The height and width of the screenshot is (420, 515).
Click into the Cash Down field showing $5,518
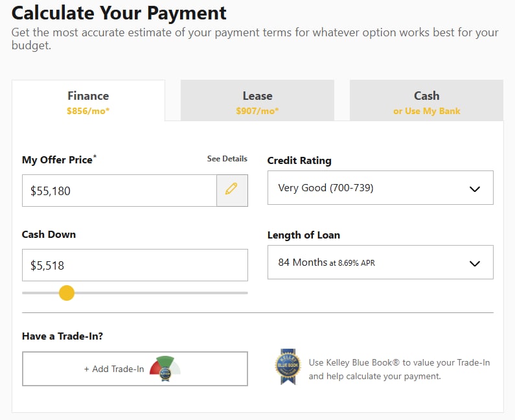click(135, 265)
